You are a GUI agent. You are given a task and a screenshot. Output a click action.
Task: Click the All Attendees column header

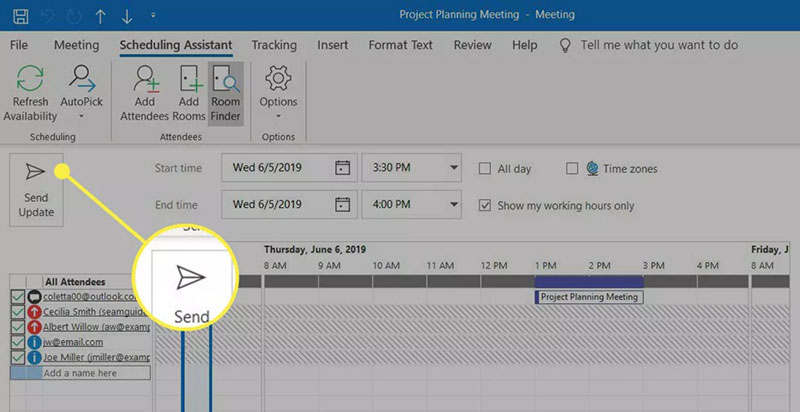pos(75,281)
